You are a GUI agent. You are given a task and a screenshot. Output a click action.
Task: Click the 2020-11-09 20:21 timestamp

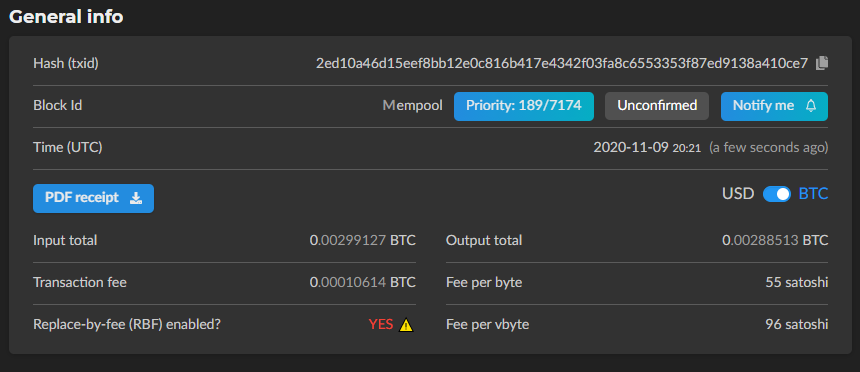pos(647,148)
